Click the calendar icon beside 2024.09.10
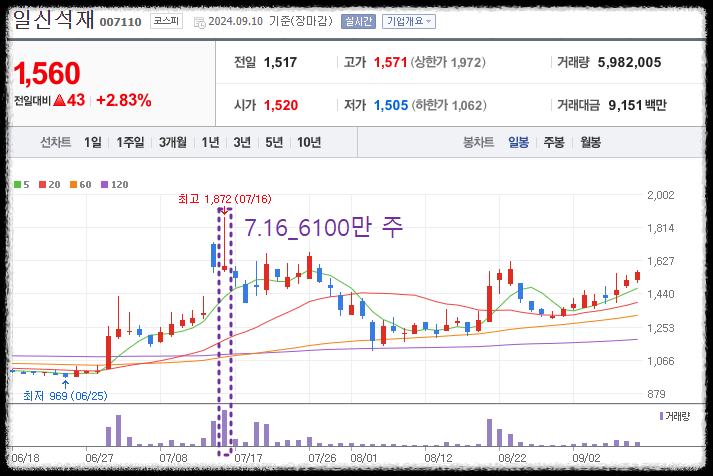Screen dimensions: 713x476 click(200, 22)
